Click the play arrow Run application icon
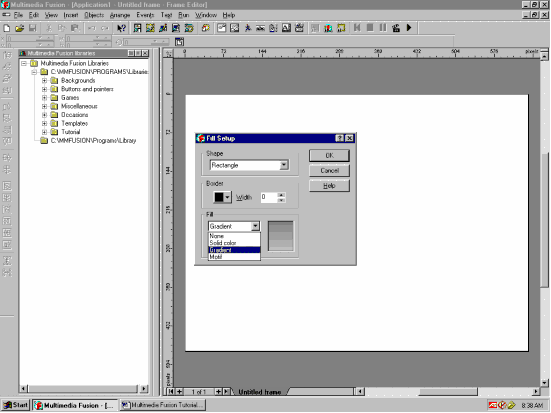This screenshot has height=413, width=551. 409,28
